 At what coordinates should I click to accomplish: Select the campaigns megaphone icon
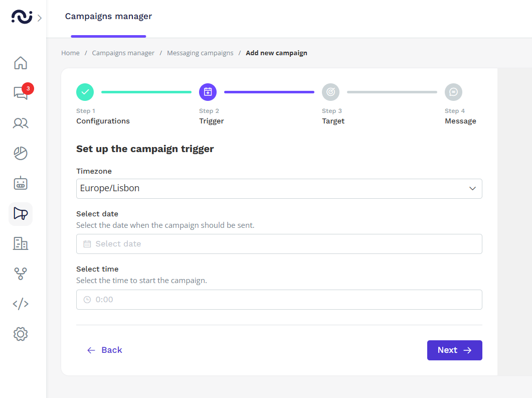pyautogui.click(x=21, y=214)
